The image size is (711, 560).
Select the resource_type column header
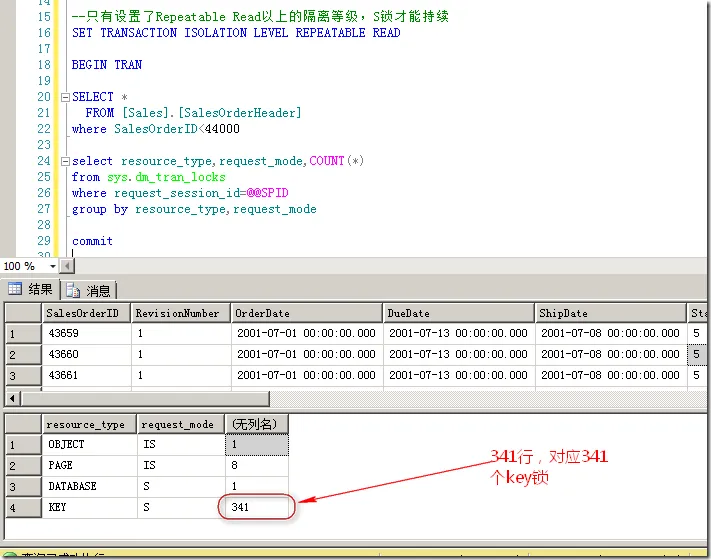coord(89,424)
